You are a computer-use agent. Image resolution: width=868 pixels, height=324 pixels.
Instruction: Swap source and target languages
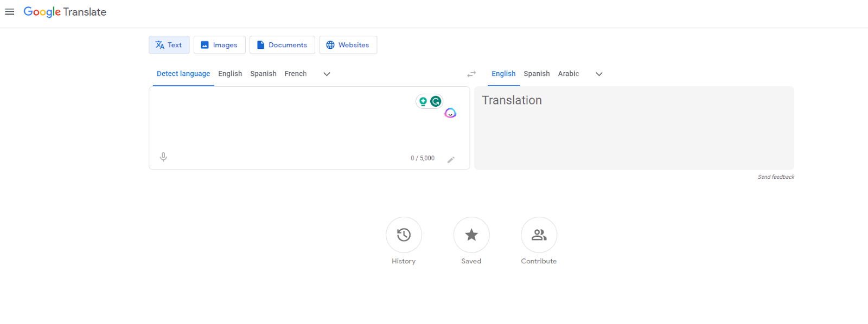click(x=471, y=74)
